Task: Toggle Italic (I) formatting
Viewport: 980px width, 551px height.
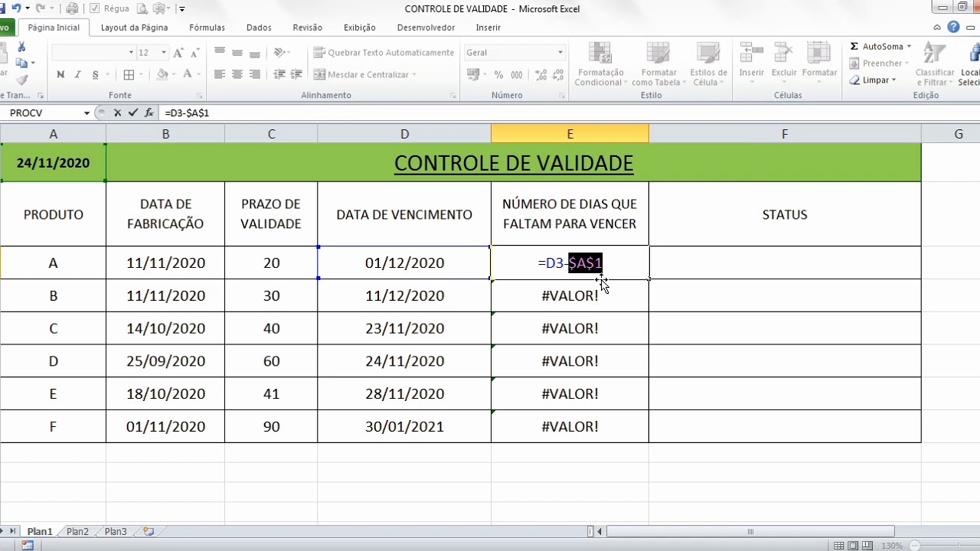Action: [x=77, y=74]
